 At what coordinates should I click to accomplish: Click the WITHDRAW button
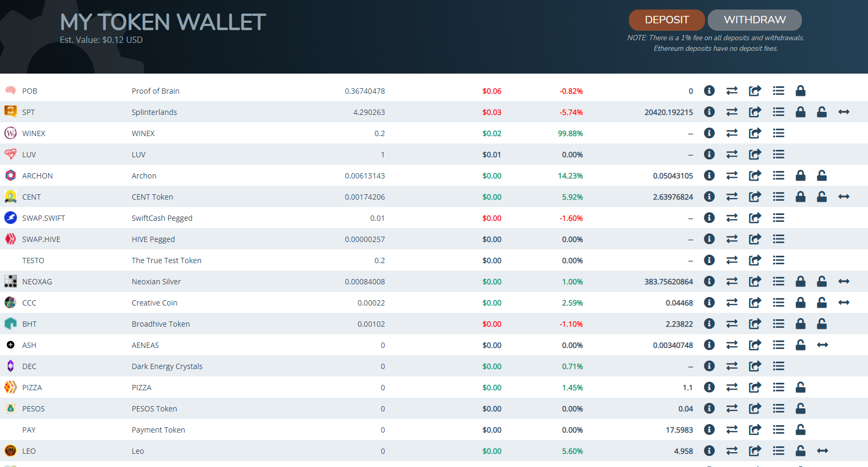pos(755,20)
